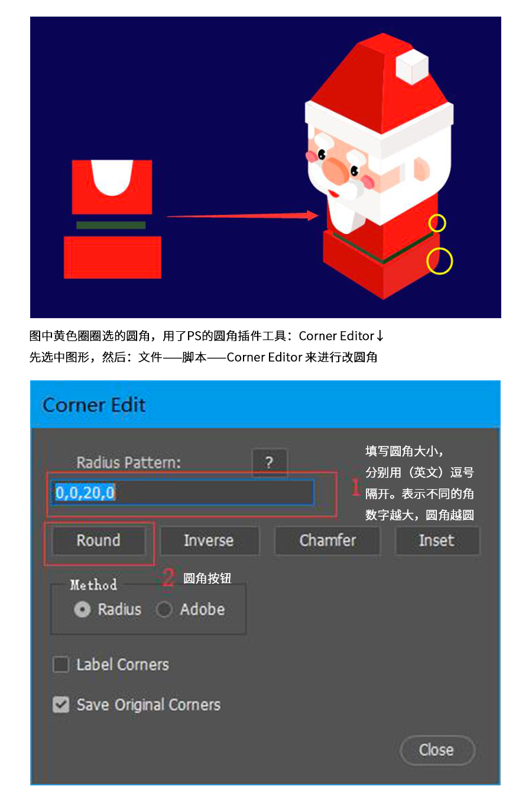This screenshot has height=802, width=532.
Task: Click the Corner Edit title bar
Action: 265,405
